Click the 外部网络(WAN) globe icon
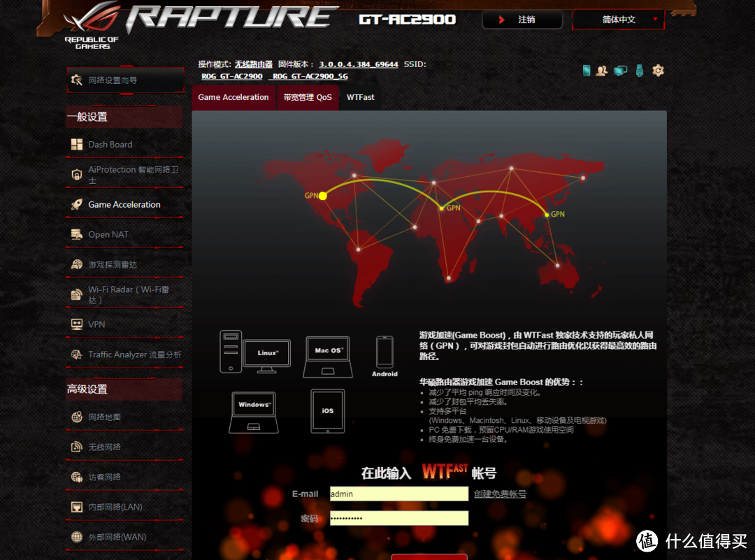Screen dimensions: 755x560 (77, 537)
